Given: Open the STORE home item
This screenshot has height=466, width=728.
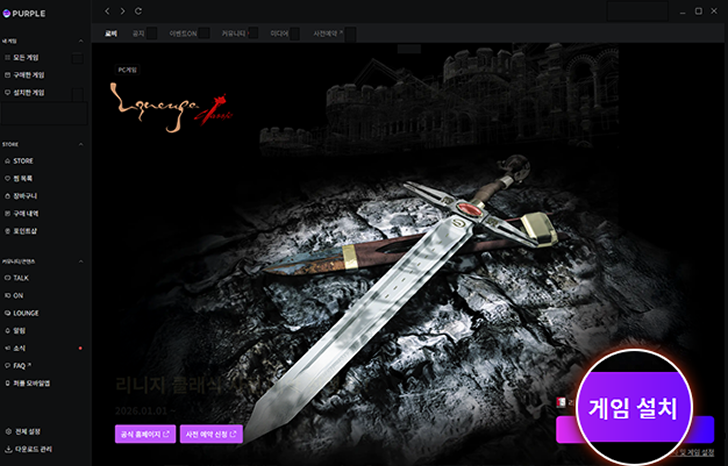Looking at the screenshot, I should pos(19,161).
